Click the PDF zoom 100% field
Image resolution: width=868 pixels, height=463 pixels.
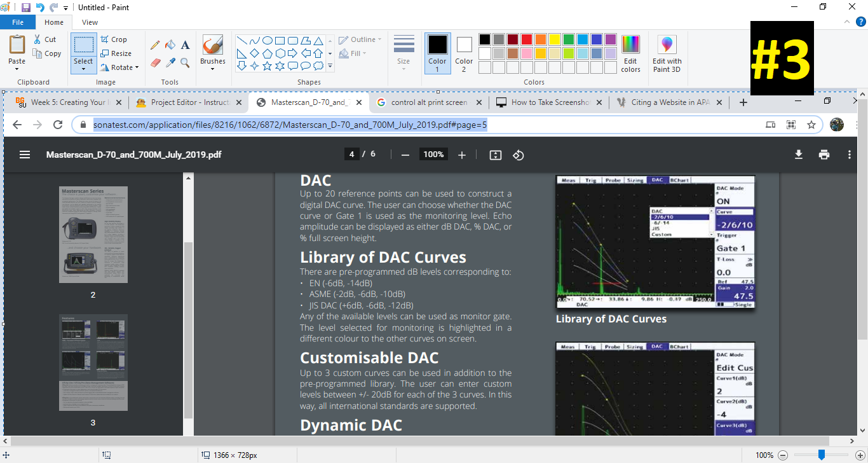[433, 155]
